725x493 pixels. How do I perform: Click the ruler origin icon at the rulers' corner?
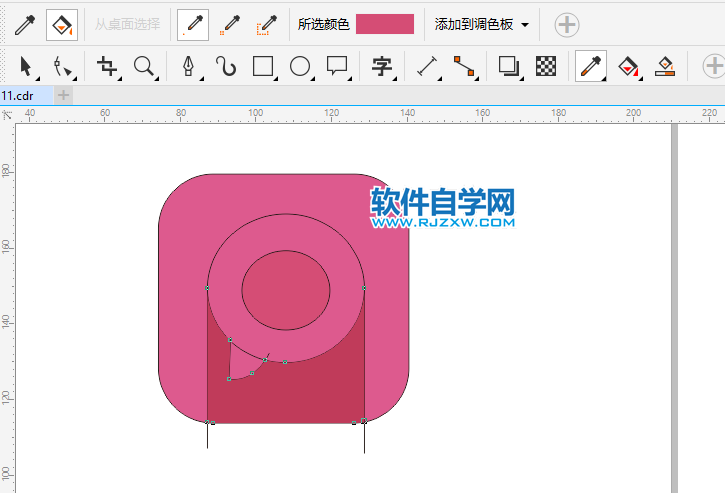click(x=7, y=115)
